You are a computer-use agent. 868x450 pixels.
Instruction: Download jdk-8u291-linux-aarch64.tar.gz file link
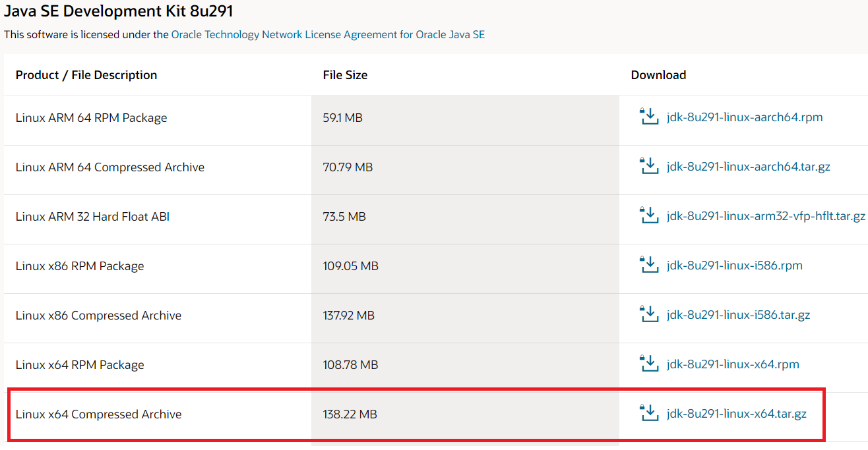[749, 167]
